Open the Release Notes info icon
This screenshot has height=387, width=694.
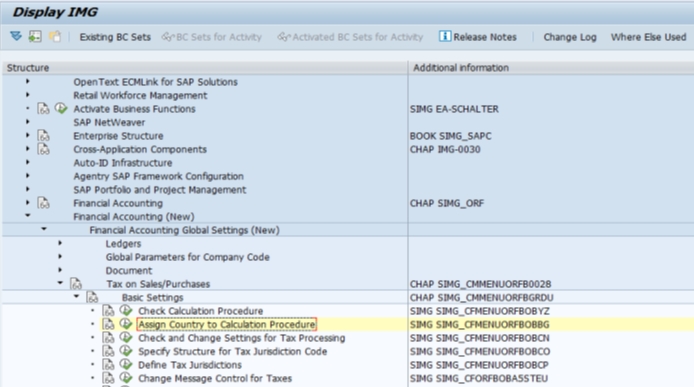(444, 36)
